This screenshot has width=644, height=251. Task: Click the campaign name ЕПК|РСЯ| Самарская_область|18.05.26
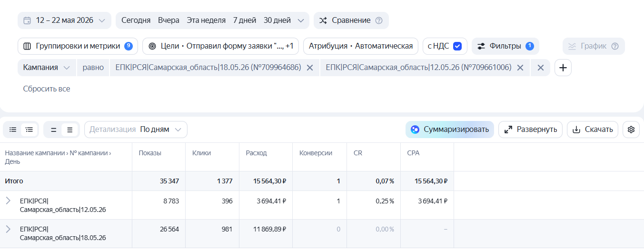(63, 233)
